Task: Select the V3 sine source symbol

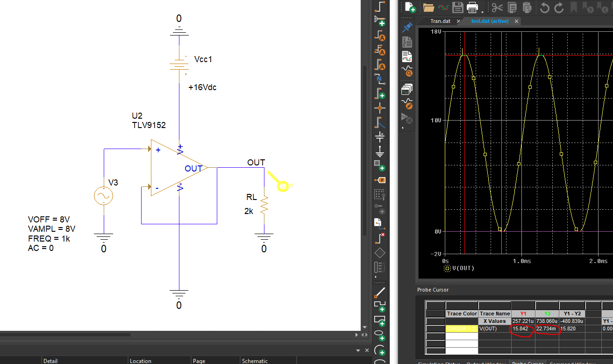Action: coord(103,196)
